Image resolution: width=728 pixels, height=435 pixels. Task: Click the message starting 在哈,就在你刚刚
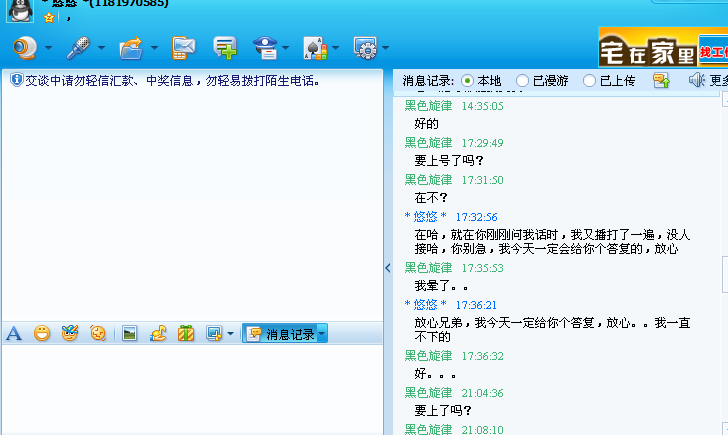click(x=552, y=241)
